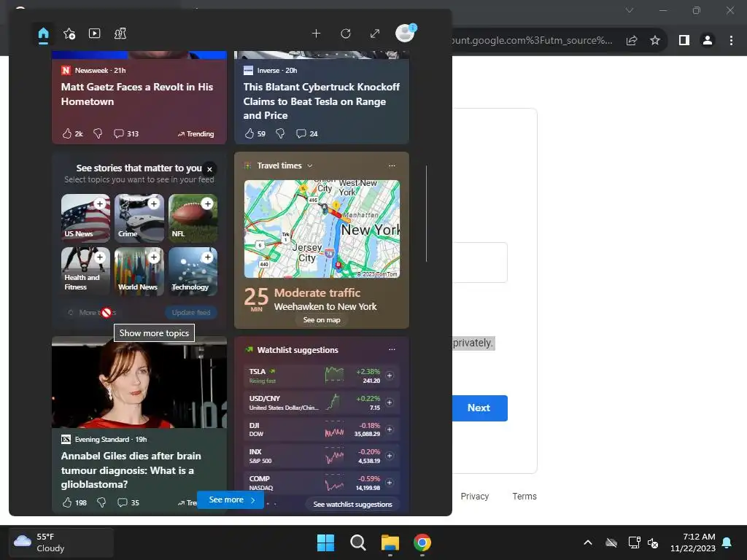The image size is (747, 560).
Task: Open the weather widget on taskbar
Action: [61, 542]
